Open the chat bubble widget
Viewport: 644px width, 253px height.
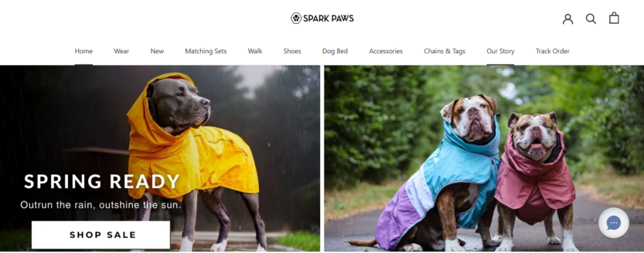614,223
